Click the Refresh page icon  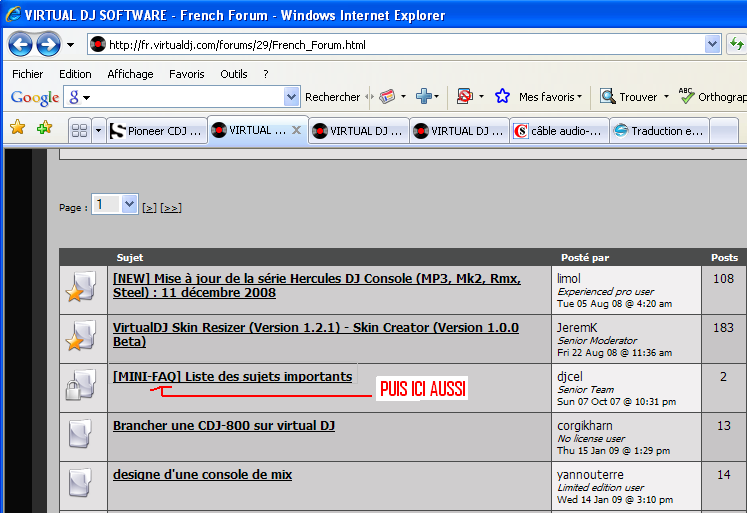click(737, 44)
